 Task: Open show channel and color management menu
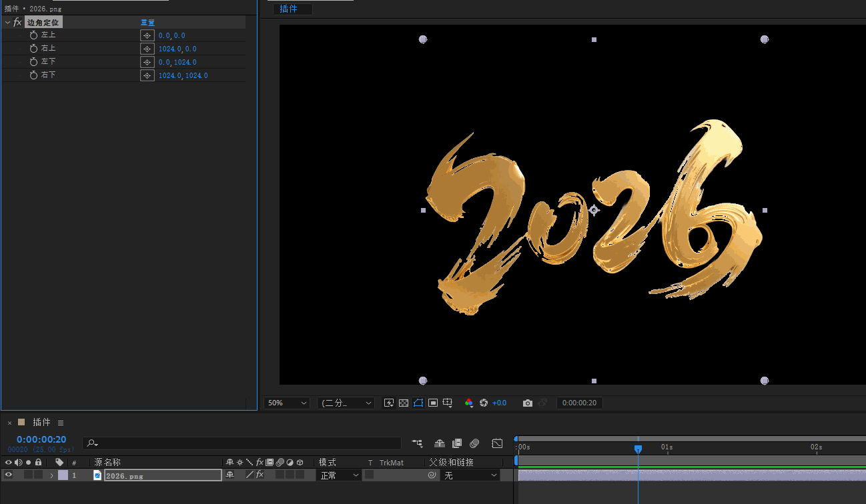pos(469,403)
